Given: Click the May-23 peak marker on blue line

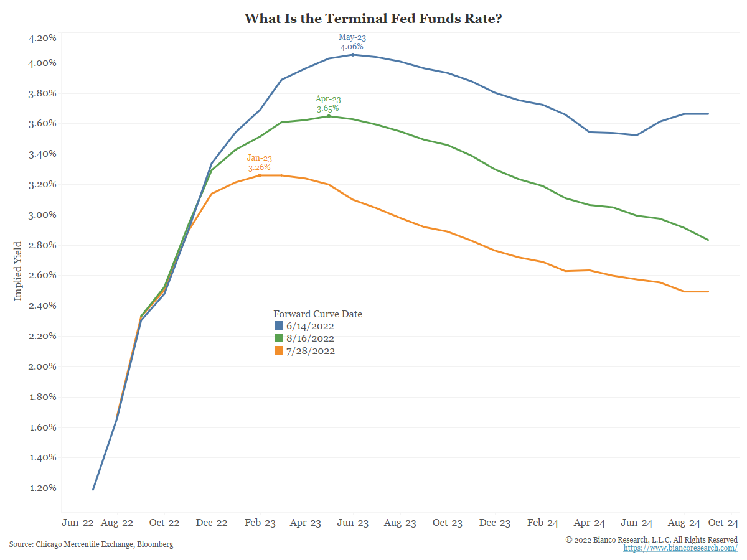Looking at the screenshot, I should click(x=353, y=55).
